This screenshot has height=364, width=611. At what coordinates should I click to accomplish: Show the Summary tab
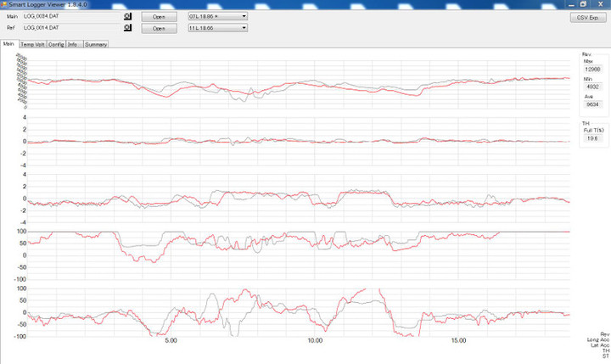point(95,43)
